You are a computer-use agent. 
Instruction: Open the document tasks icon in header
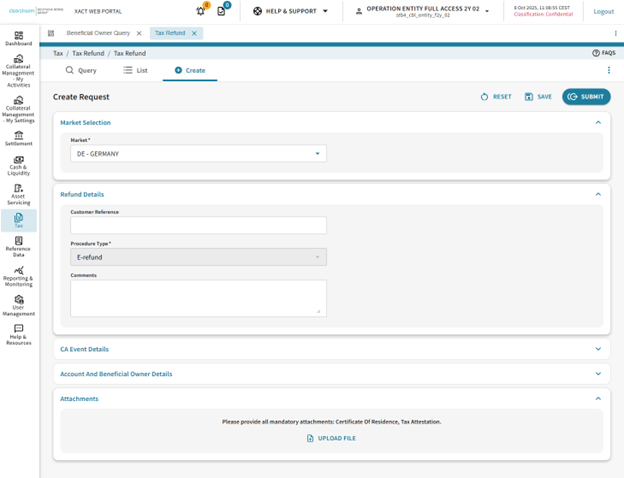222,11
